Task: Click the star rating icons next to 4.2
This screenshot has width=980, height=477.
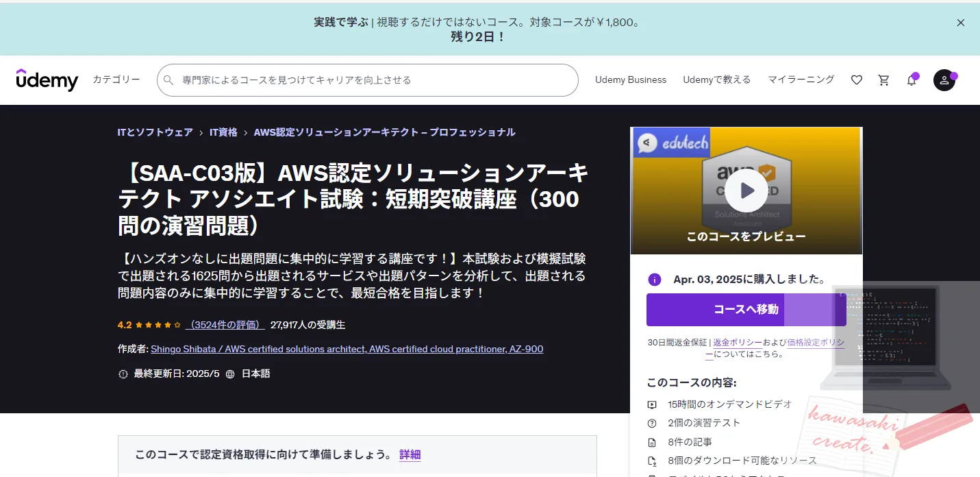Action: [x=158, y=325]
